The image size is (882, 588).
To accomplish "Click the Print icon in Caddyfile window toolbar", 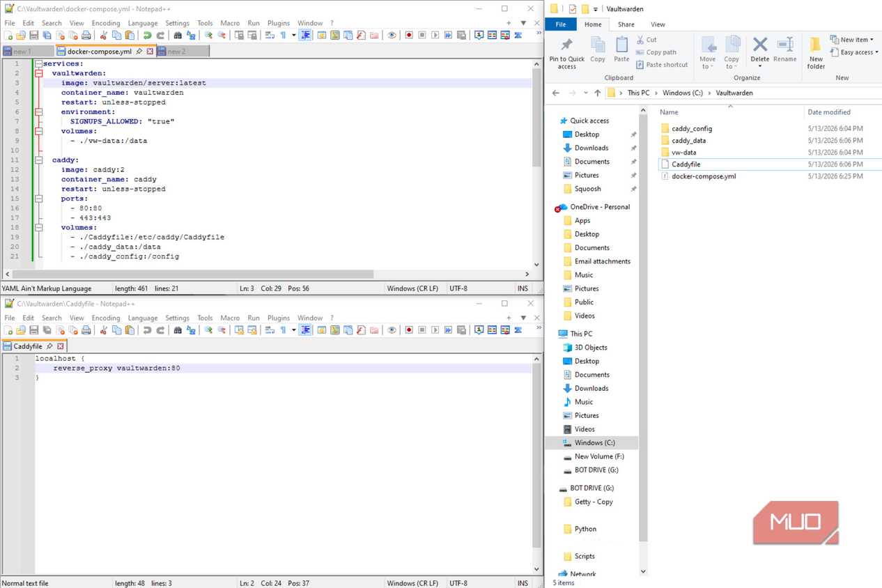I will coord(86,330).
